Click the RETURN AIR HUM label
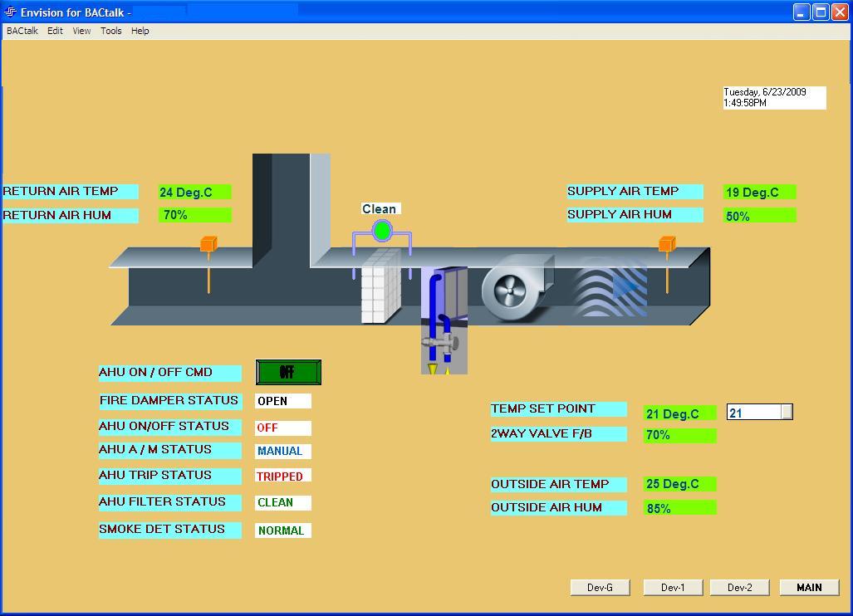The height and width of the screenshot is (616, 853). tap(70, 215)
